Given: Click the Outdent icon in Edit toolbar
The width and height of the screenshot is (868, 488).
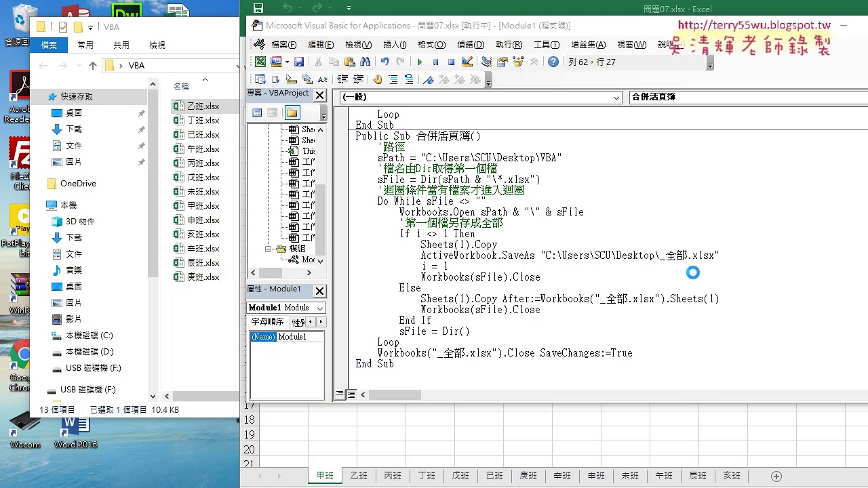Looking at the screenshot, I should point(358,79).
